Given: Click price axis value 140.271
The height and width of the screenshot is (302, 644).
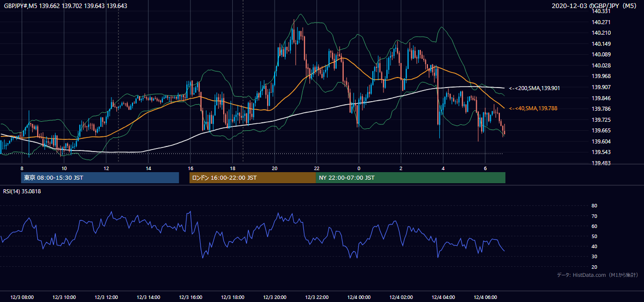Looking at the screenshot, I should [601, 22].
